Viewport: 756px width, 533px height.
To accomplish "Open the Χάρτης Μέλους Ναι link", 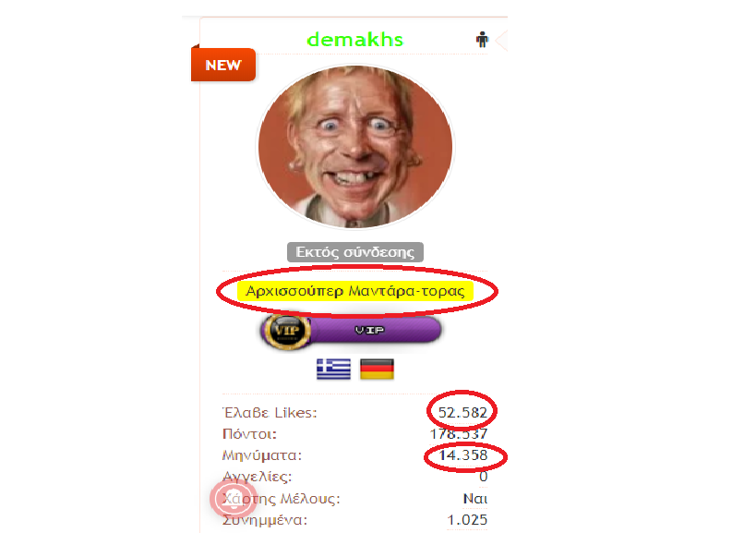I will pyautogui.click(x=474, y=498).
